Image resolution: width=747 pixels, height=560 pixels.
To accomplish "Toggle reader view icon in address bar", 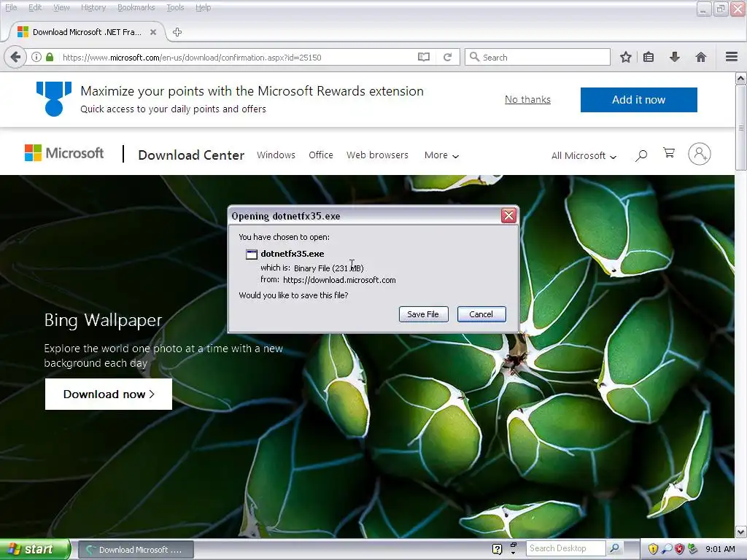I will tap(424, 57).
